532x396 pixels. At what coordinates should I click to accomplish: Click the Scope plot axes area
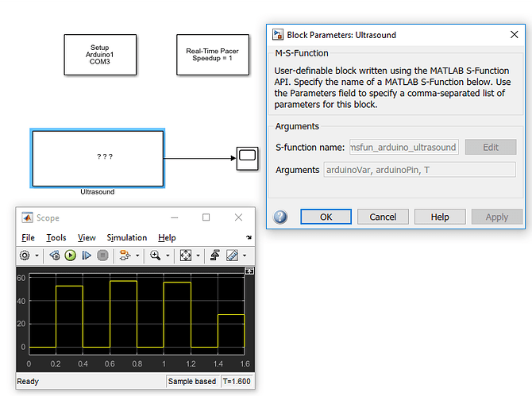coord(137,314)
